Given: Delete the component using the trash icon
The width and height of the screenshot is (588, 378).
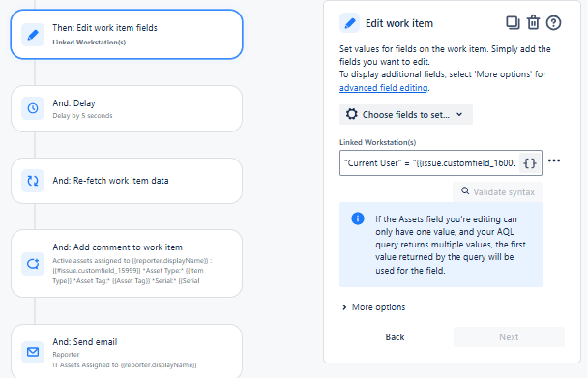Looking at the screenshot, I should point(533,22).
